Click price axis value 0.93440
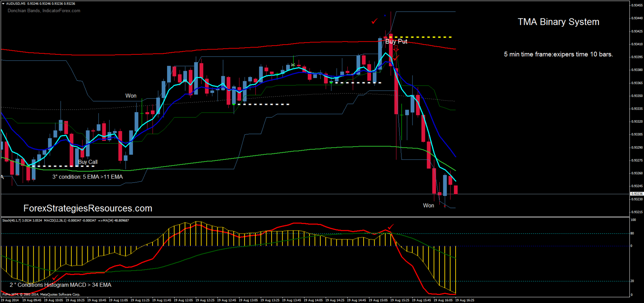The height and width of the screenshot is (303, 644). click(637, 18)
